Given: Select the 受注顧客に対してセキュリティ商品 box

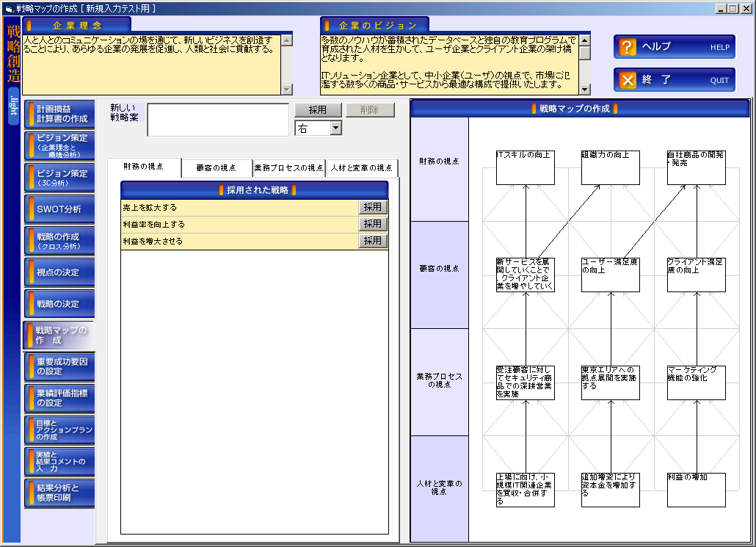Looking at the screenshot, I should click(525, 383).
